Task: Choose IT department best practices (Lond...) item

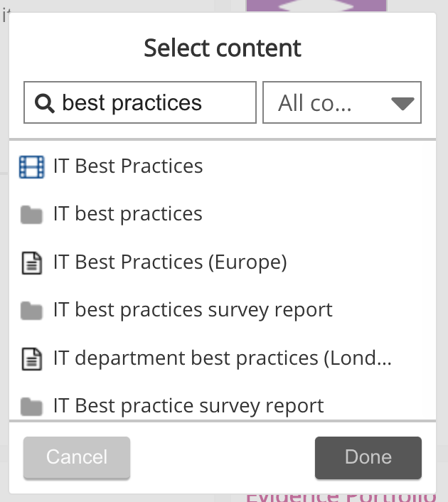Action: pyautogui.click(x=222, y=358)
